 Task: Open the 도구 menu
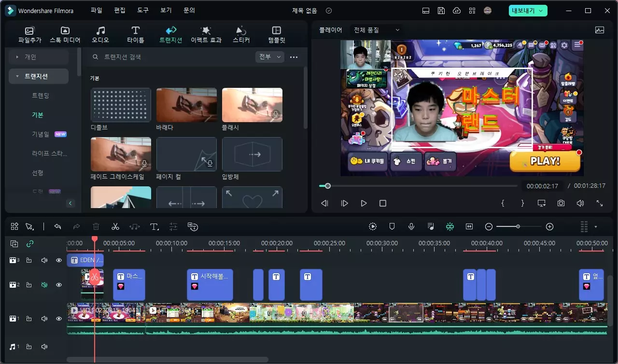point(143,10)
